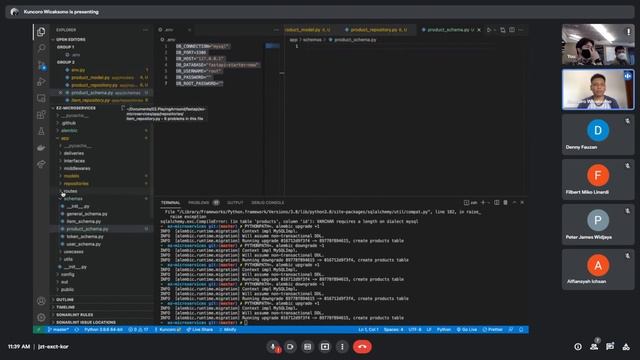The image size is (640, 360).
Task: Switch to the TERMINAL panel tab
Action: pyautogui.click(x=170, y=202)
